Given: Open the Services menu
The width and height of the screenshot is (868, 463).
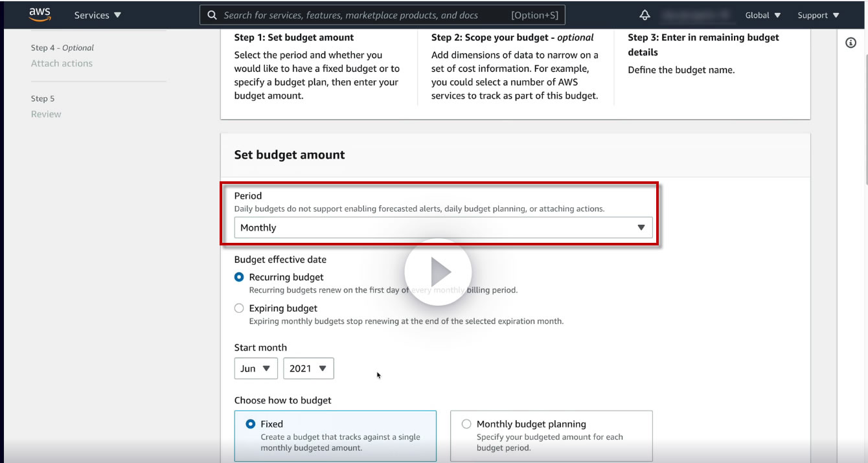Looking at the screenshot, I should 97,15.
